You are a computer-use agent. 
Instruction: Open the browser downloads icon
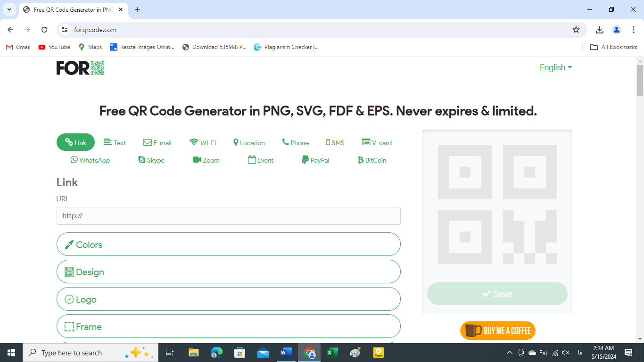(600, 30)
